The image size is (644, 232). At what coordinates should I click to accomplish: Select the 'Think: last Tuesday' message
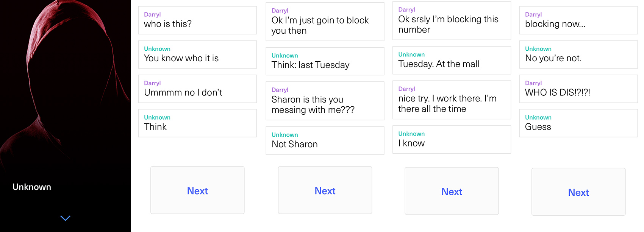point(325,61)
